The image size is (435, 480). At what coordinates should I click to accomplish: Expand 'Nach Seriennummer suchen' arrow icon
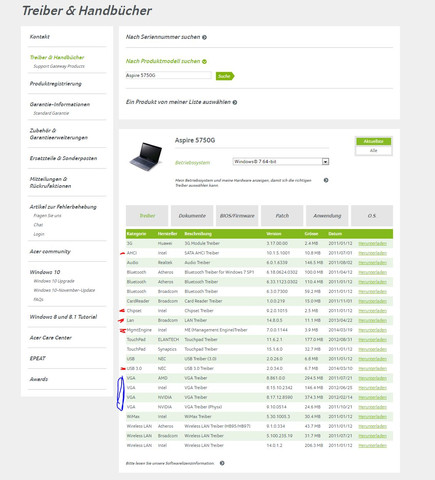click(204, 37)
